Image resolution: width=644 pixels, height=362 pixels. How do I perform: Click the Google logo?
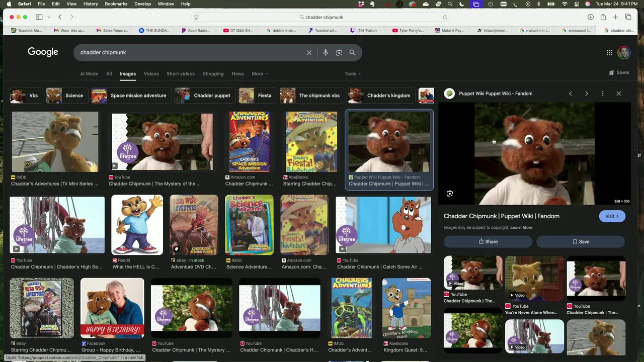pos(43,52)
